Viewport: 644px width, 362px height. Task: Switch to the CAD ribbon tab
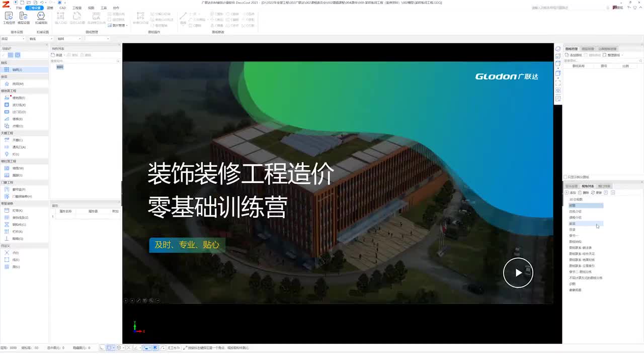[63, 8]
